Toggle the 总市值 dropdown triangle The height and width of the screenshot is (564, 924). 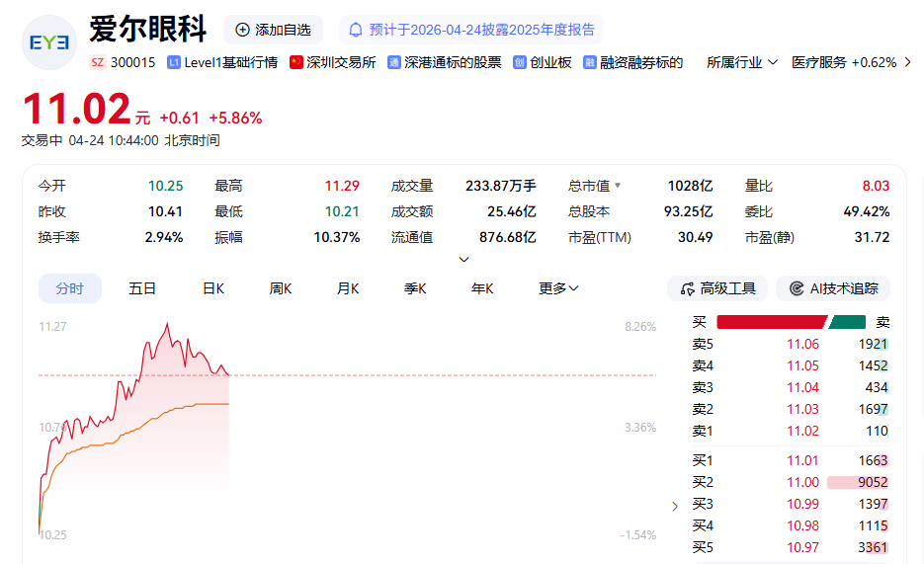tap(618, 186)
